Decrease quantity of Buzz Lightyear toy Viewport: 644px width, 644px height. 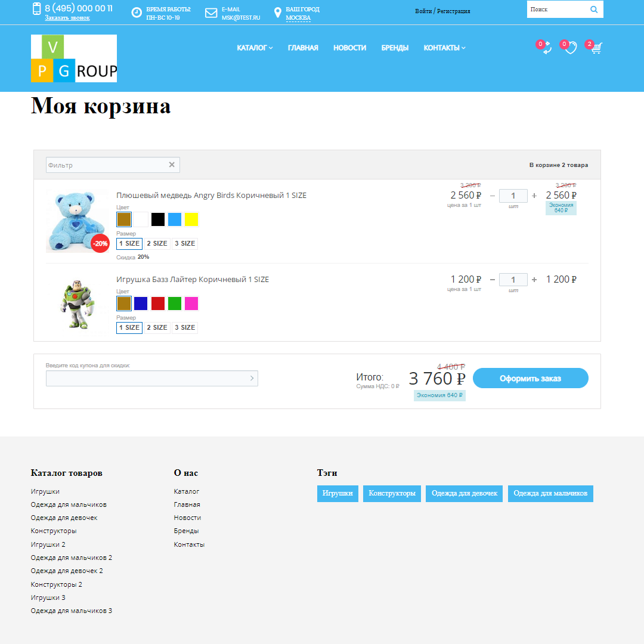coord(493,280)
